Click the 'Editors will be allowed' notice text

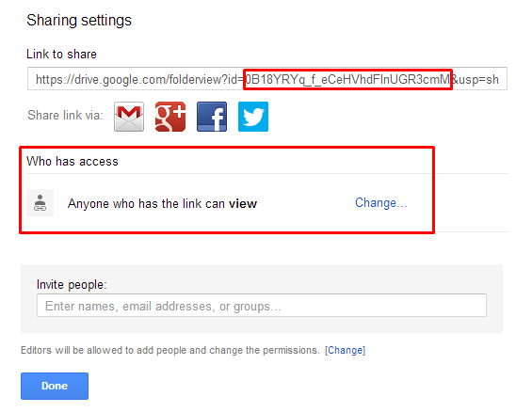coord(170,350)
